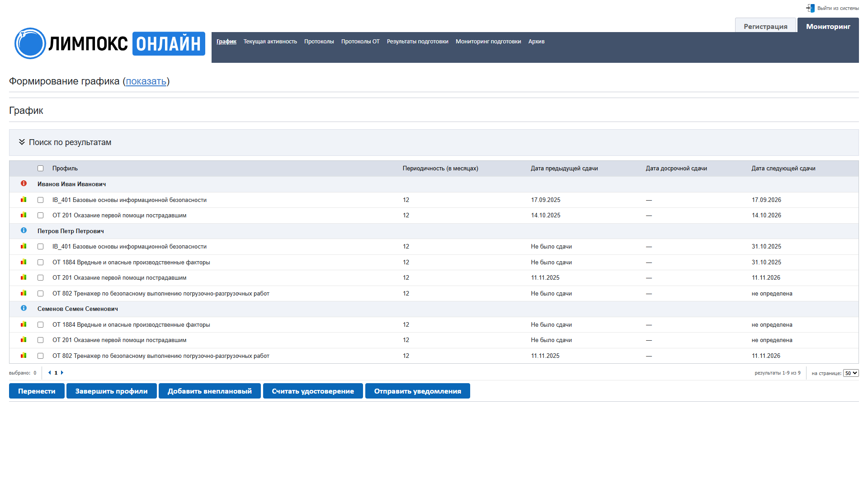The height and width of the screenshot is (488, 868).
Task: Click the blue info icon beside Петров Петр Петрович
Action: 24,230
